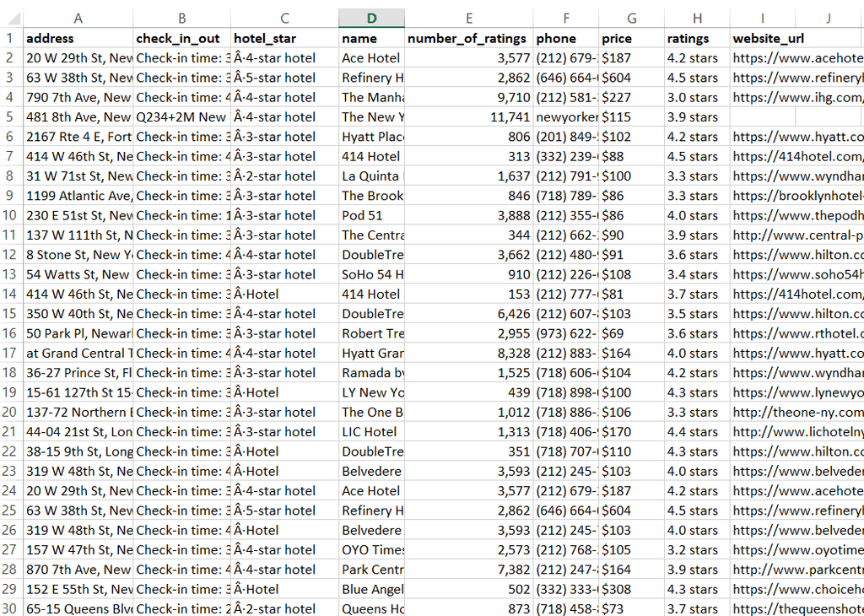Select the column A header
Viewport: 864px width, 616px height.
tap(78, 18)
